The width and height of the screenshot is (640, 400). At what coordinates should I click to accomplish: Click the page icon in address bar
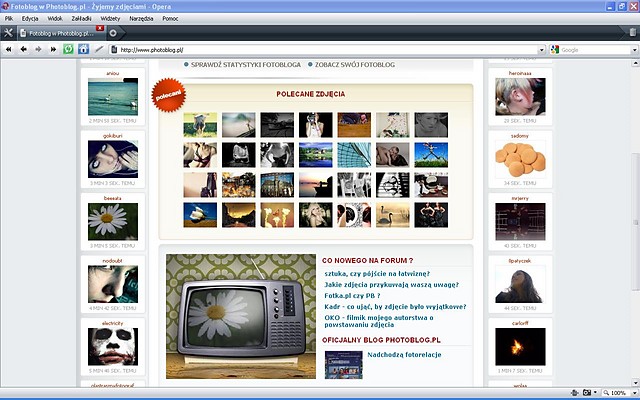[x=114, y=50]
